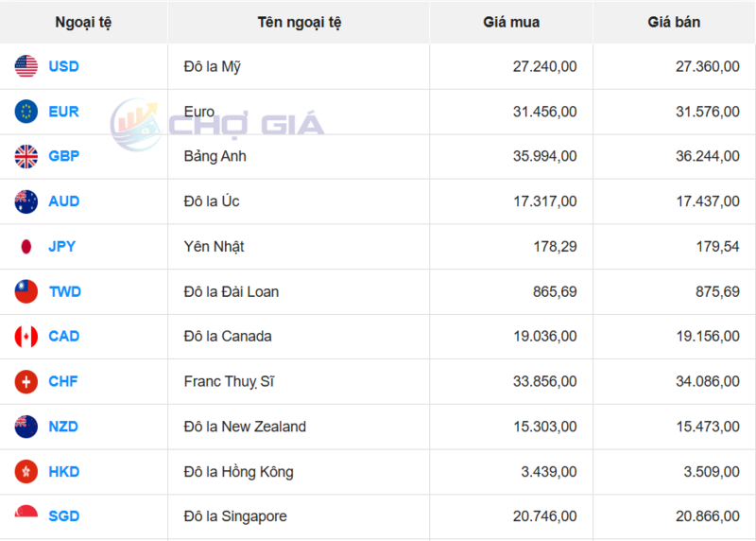The width and height of the screenshot is (756, 541).
Task: Click the Japan flag icon
Action: [26, 247]
